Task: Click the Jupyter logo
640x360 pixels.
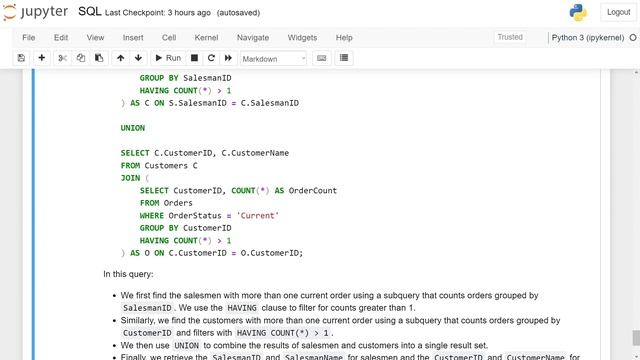Action: pos(36,12)
